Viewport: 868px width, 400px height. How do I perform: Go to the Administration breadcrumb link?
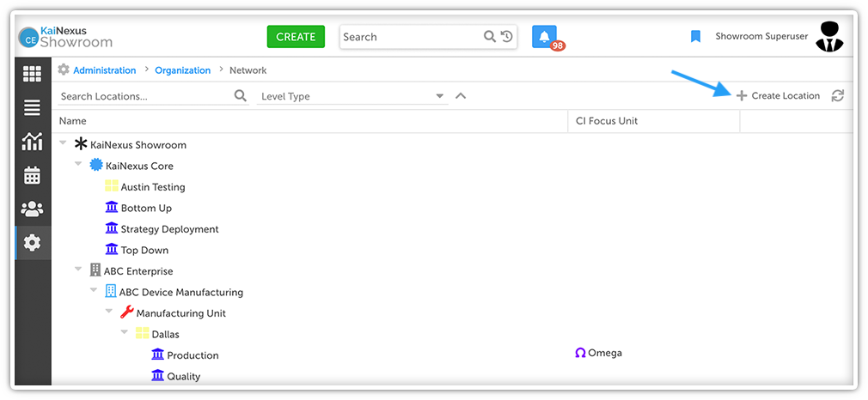point(105,70)
